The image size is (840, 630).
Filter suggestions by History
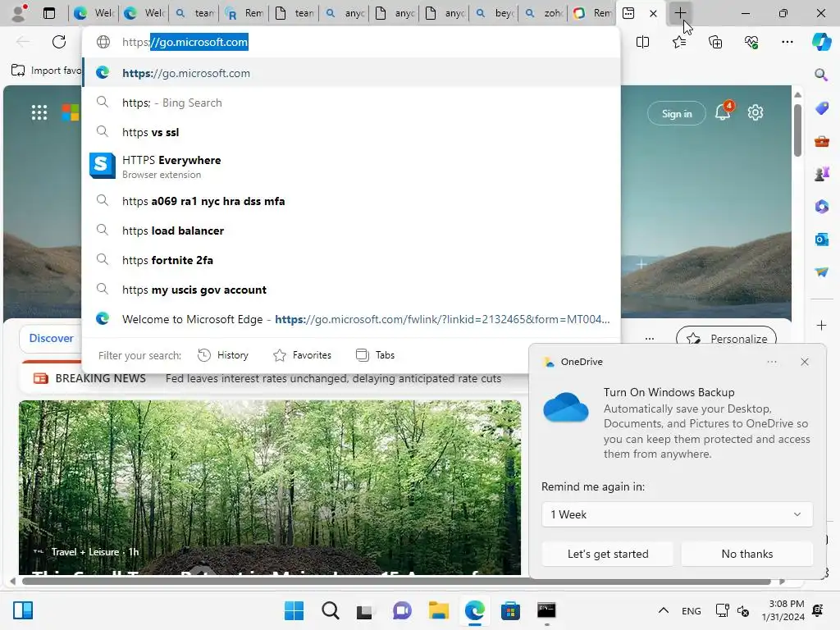coord(223,354)
